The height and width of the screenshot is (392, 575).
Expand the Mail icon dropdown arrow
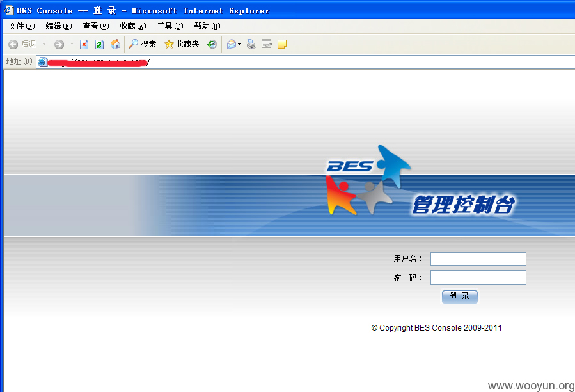coord(239,44)
